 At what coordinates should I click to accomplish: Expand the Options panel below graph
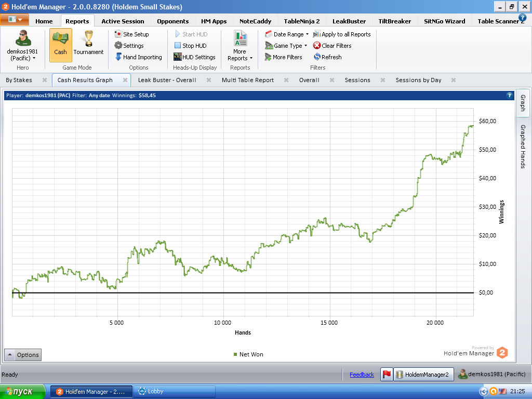pyautogui.click(x=23, y=355)
